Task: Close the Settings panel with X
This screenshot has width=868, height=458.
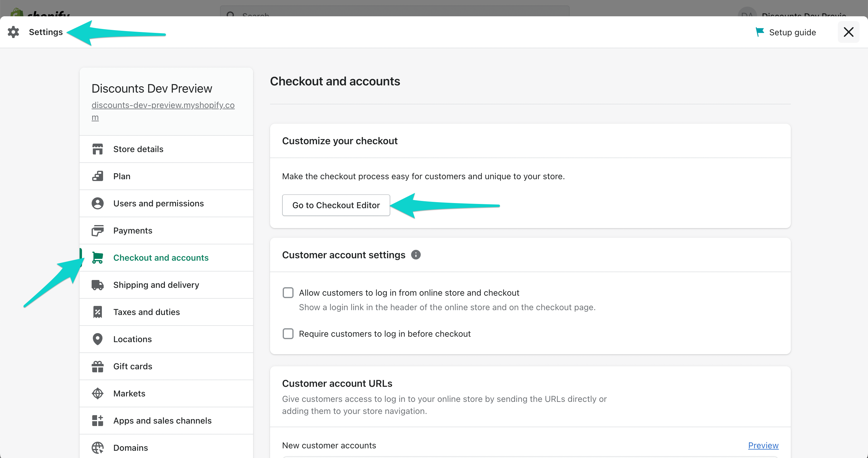Action: click(848, 32)
